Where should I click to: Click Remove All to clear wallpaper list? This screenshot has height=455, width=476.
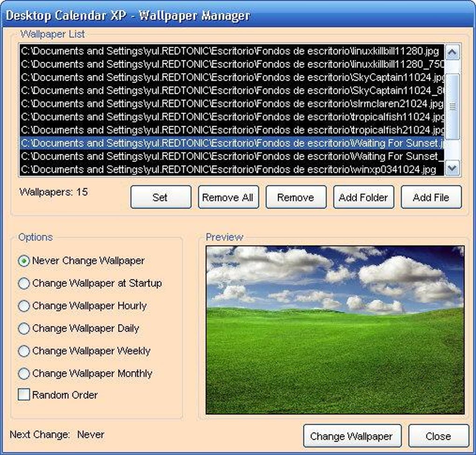point(228,197)
